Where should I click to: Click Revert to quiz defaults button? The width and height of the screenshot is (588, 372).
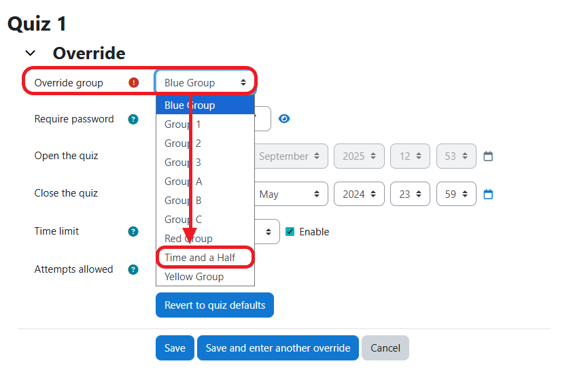click(x=215, y=305)
